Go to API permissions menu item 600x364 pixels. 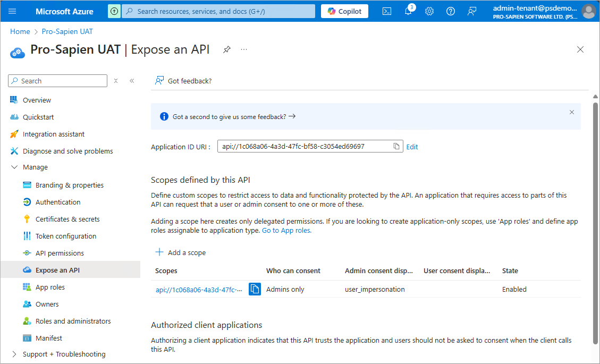[x=60, y=253]
